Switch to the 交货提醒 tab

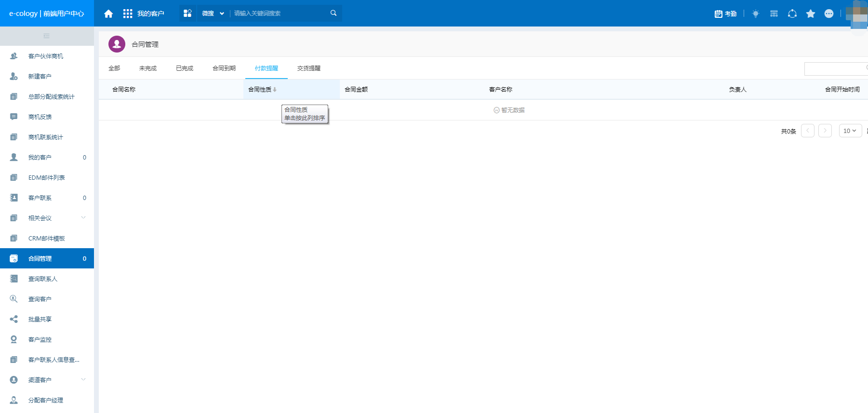[309, 68]
